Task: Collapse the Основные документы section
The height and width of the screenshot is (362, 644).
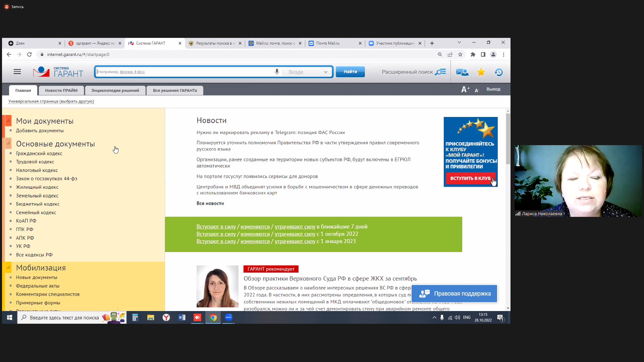Action: pyautogui.click(x=8, y=143)
